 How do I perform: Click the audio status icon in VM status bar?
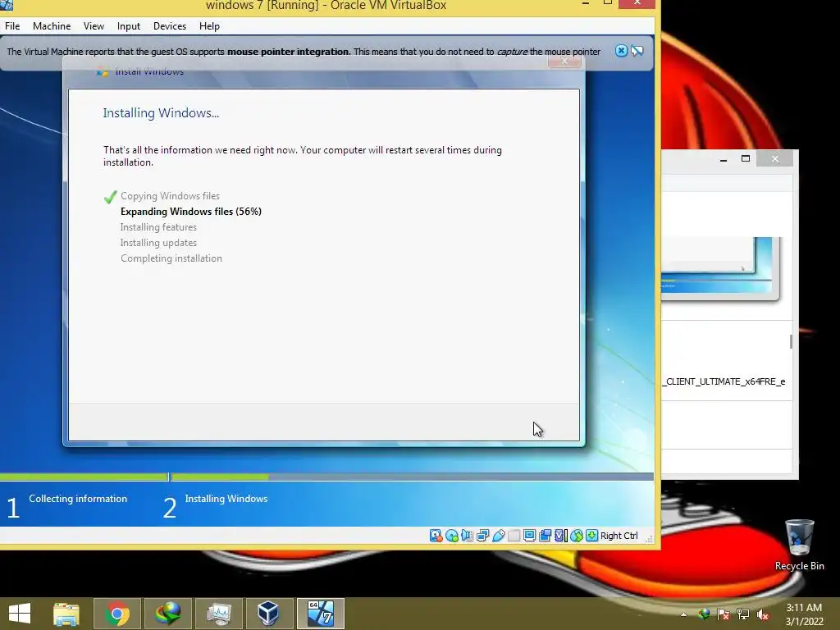467,535
